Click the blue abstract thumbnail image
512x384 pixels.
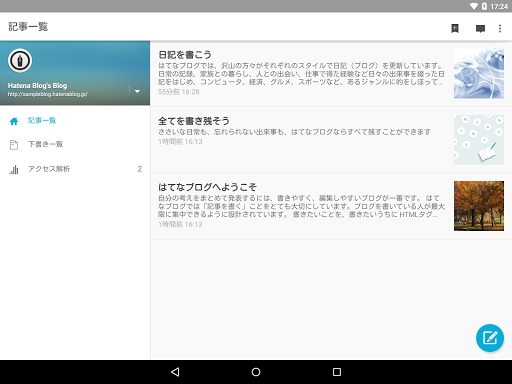pos(479,74)
